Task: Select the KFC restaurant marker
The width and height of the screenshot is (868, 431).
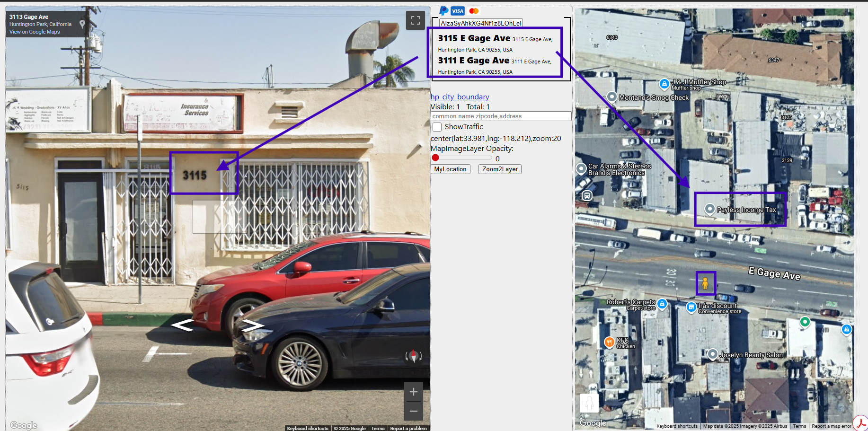Action: click(x=610, y=343)
